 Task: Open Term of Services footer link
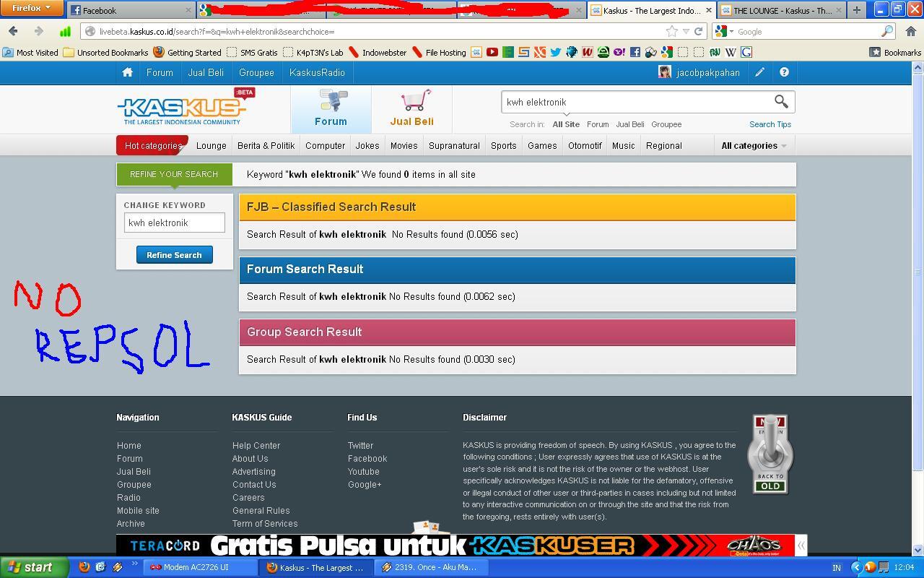tap(265, 524)
